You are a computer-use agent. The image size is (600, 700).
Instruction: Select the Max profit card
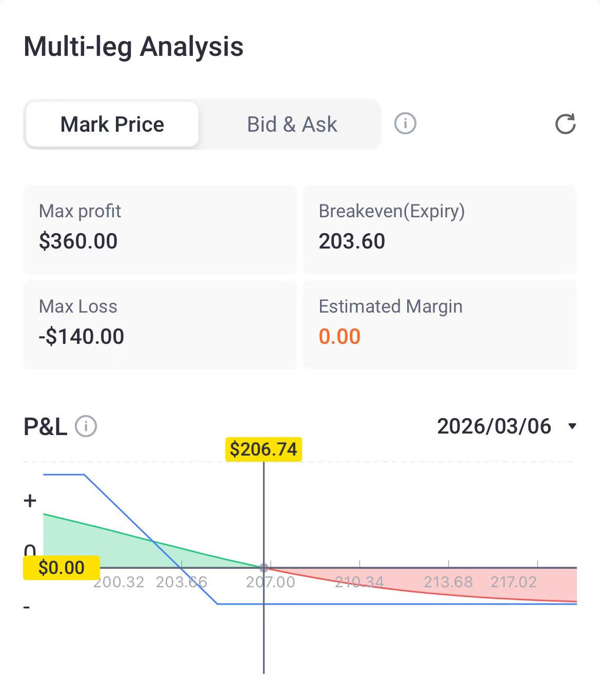[x=159, y=229]
